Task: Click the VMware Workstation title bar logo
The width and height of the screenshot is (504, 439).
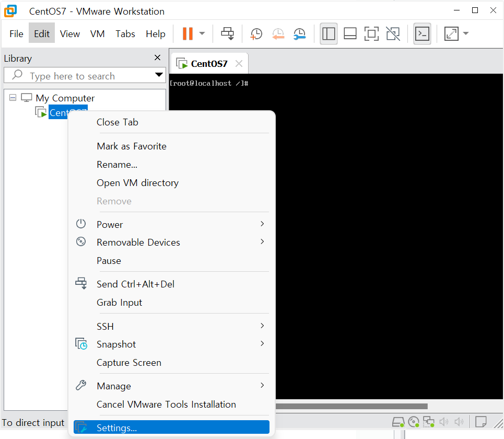Action: tap(10, 11)
